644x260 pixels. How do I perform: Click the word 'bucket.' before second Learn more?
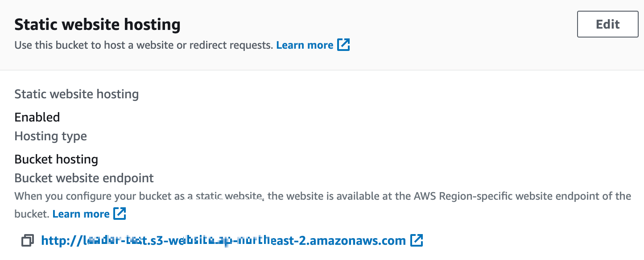[31, 214]
